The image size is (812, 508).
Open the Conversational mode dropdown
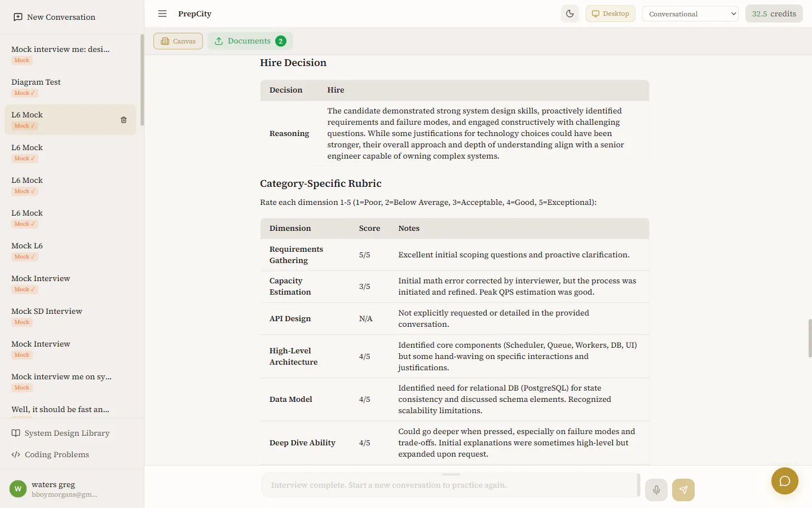click(x=690, y=14)
